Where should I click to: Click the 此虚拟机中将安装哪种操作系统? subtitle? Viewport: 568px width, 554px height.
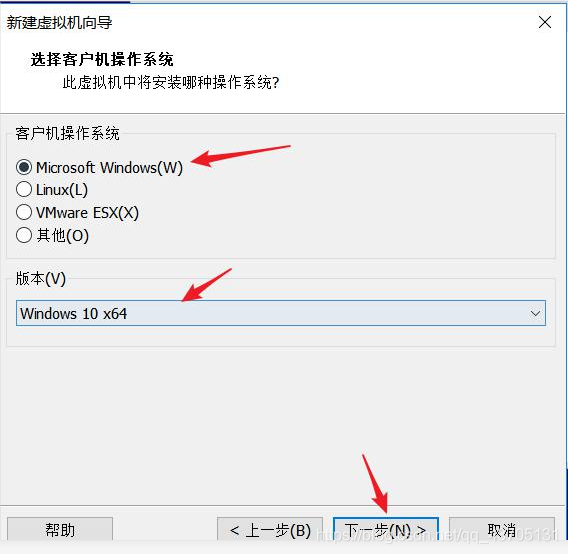[x=171, y=82]
